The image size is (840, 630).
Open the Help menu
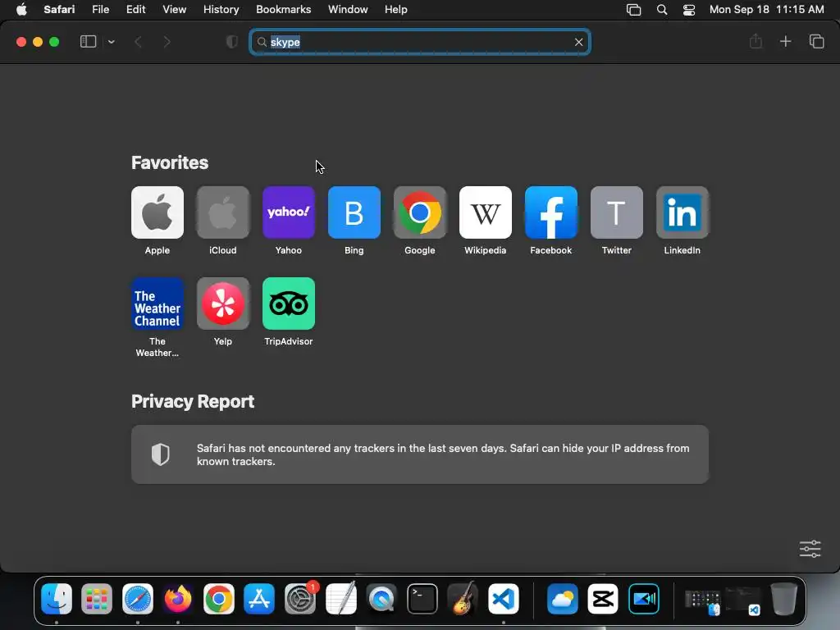coord(396,10)
